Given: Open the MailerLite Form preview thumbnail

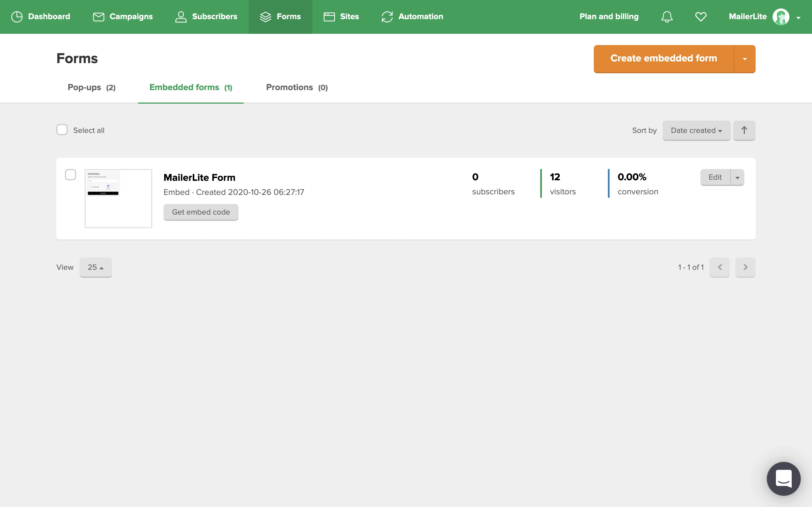Looking at the screenshot, I should coord(118,199).
